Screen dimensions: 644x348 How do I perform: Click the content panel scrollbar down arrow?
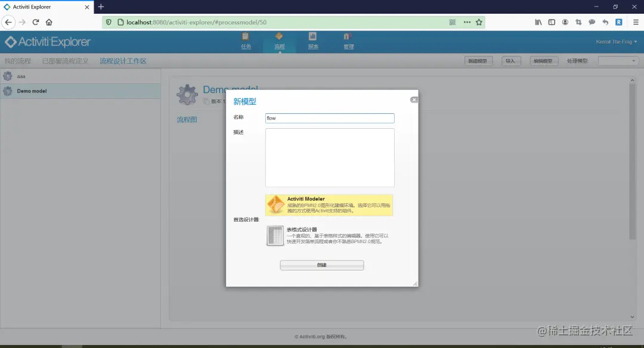click(632, 317)
